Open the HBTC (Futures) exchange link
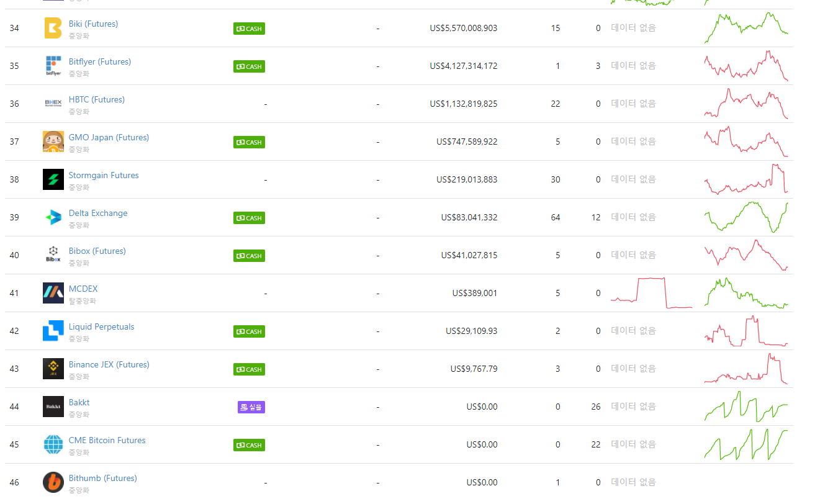Viewport: 815px width, 504px height. [x=97, y=99]
